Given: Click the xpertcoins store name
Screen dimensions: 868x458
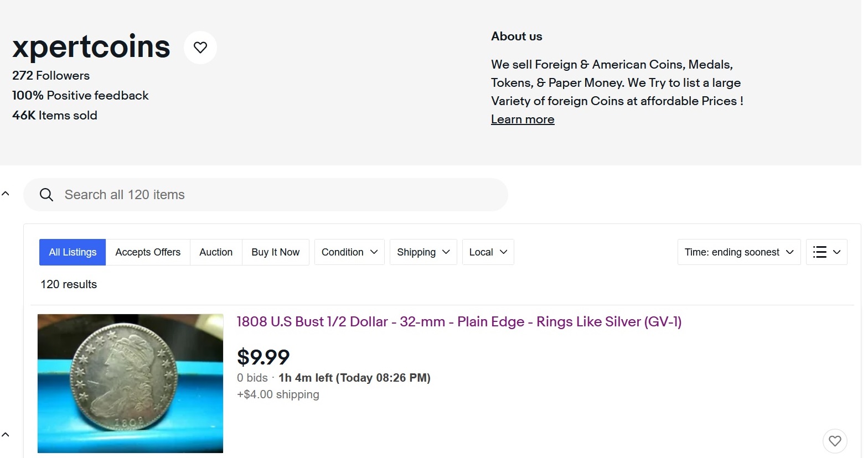Looking at the screenshot, I should pyautogui.click(x=91, y=46).
